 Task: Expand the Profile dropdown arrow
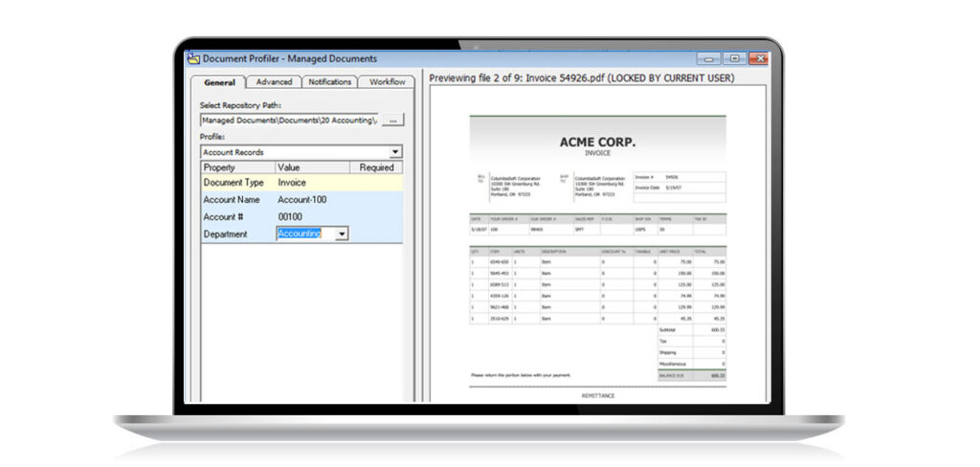pyautogui.click(x=395, y=152)
